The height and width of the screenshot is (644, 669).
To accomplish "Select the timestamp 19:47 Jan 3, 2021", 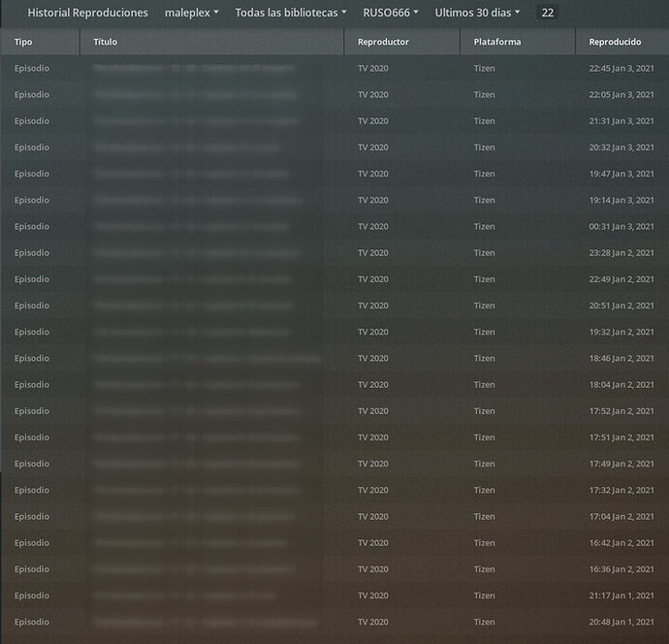I will click(621, 174).
